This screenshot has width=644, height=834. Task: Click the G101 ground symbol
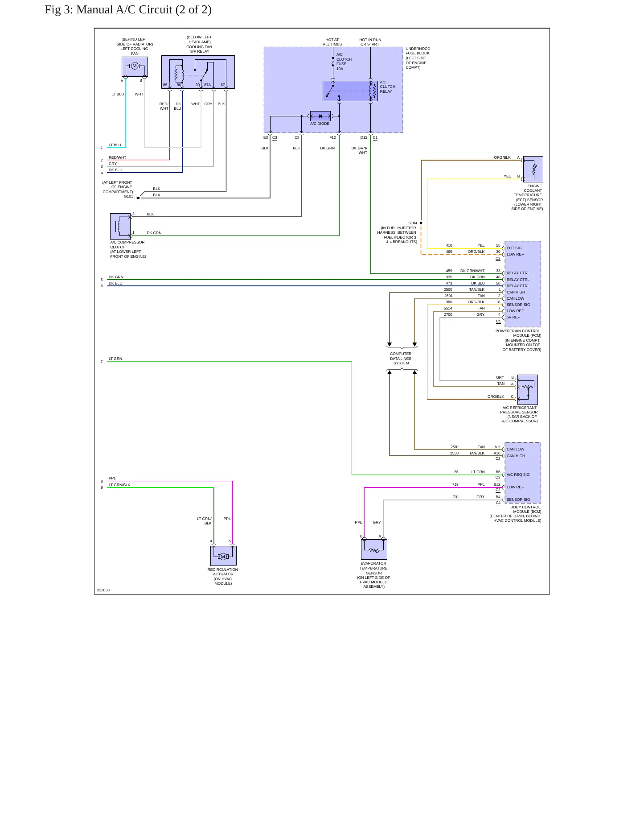pos(137,198)
